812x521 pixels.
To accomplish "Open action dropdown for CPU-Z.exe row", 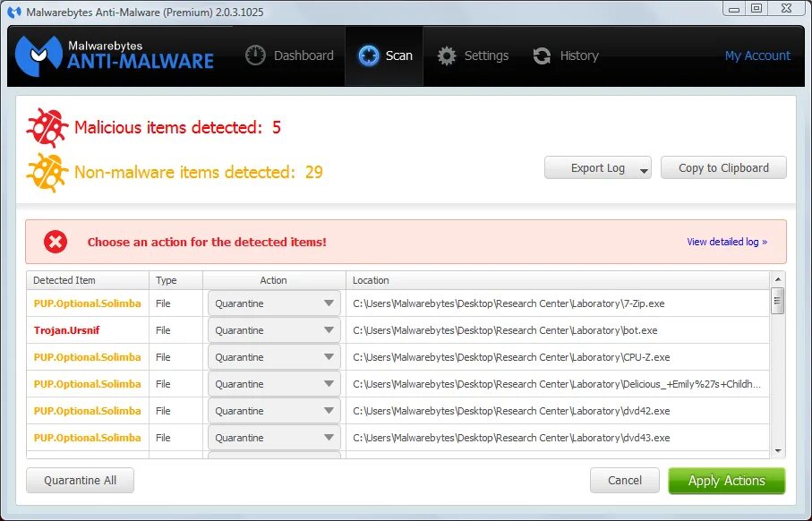I will click(274, 357).
